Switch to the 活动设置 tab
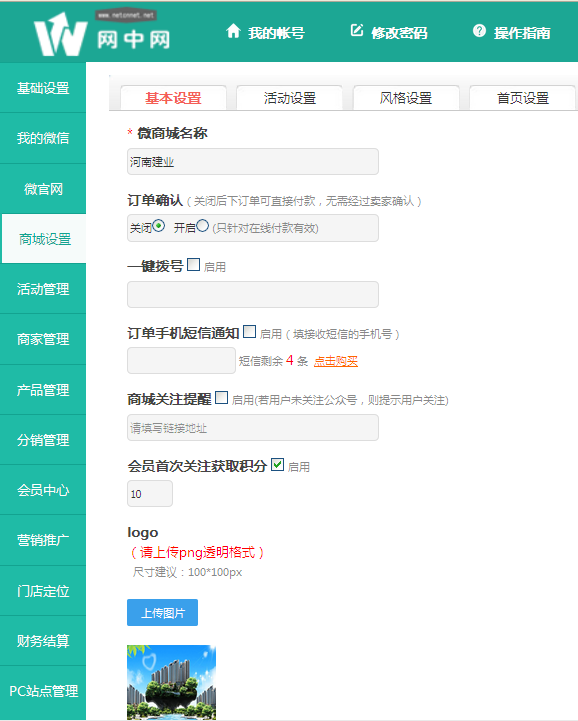 coord(289,98)
